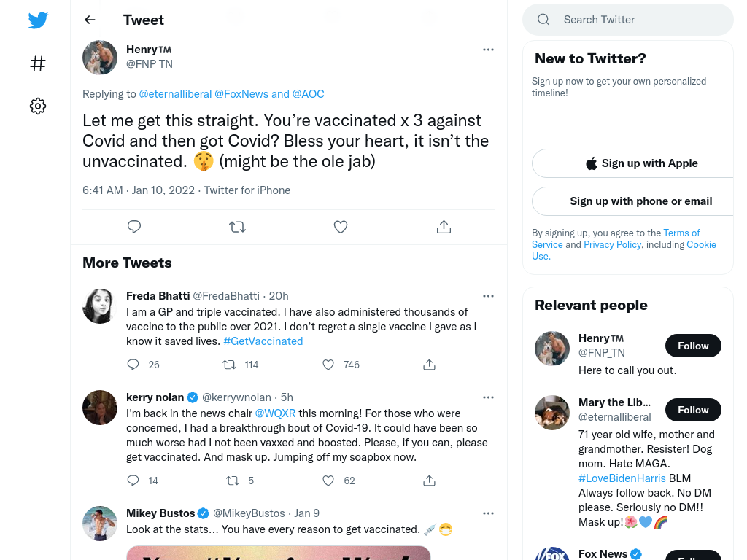Viewport: 747px width, 560px height.
Task: Retweet Henry's main tweet
Action: click(x=237, y=227)
